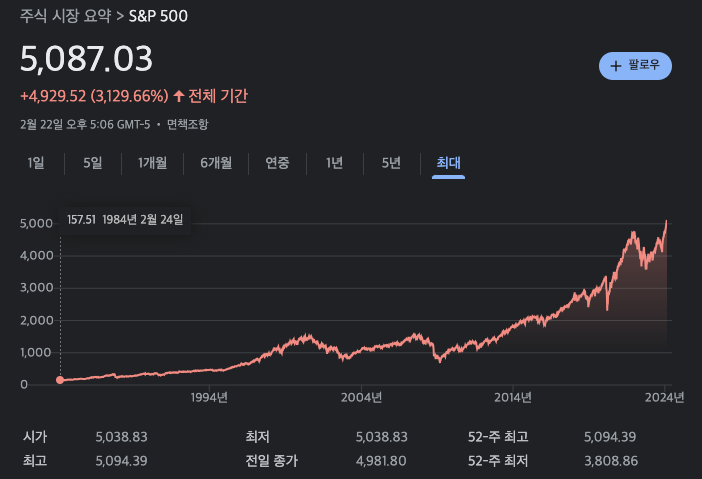Viewport: 702px width, 479px height.
Task: Click the 4,000 y-axis label
Action: point(36,256)
